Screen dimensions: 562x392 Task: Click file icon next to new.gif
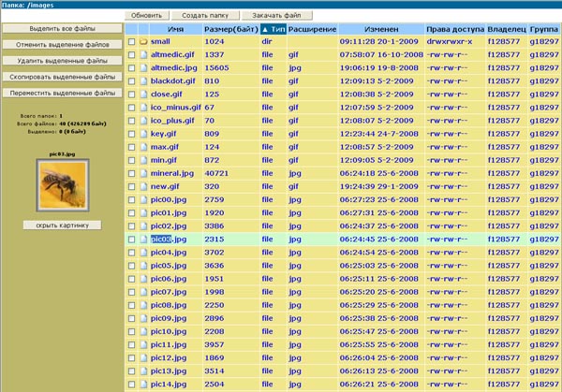pyautogui.click(x=143, y=186)
